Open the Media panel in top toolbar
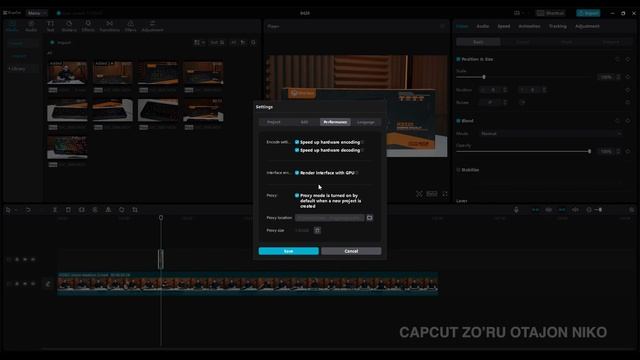Image resolution: width=640 pixels, height=360 pixels. [12, 26]
